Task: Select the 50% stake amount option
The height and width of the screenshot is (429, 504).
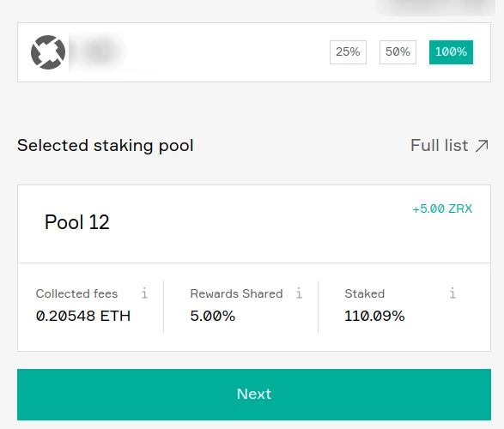Action: click(398, 52)
